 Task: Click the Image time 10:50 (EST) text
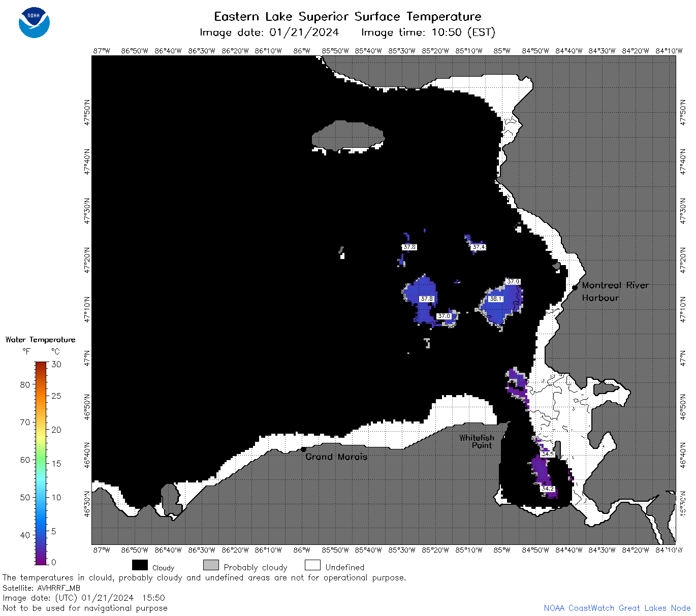[x=428, y=33]
